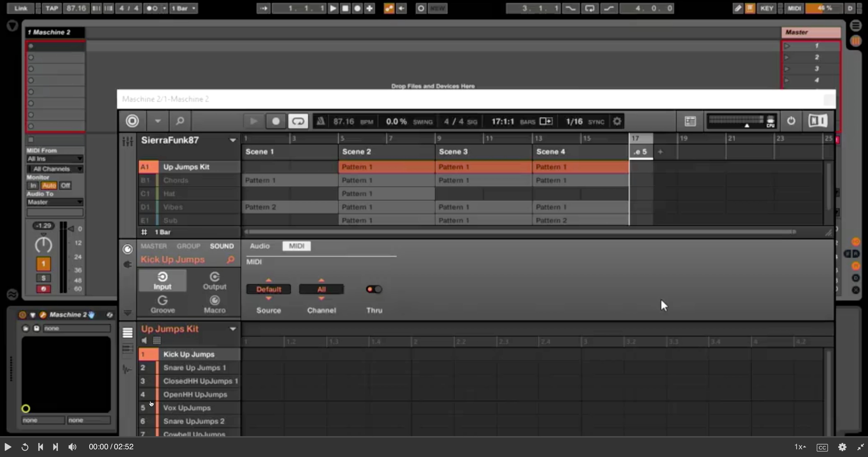Open the MIDI From All Ins dropdown
868x457 pixels.
coord(55,158)
